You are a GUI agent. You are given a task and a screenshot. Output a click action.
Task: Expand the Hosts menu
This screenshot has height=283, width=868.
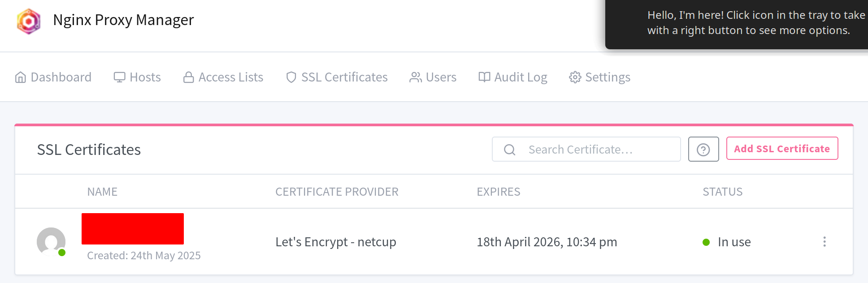[x=137, y=77]
